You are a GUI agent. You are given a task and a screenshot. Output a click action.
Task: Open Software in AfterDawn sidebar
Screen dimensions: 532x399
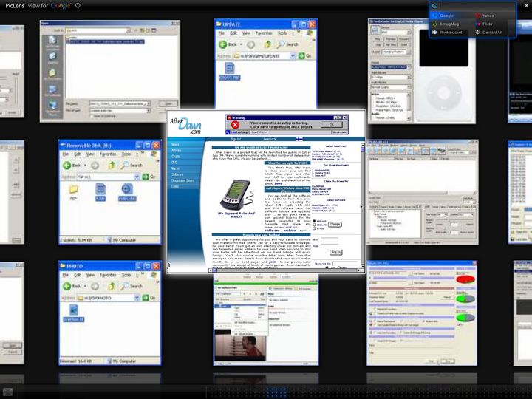(x=177, y=174)
